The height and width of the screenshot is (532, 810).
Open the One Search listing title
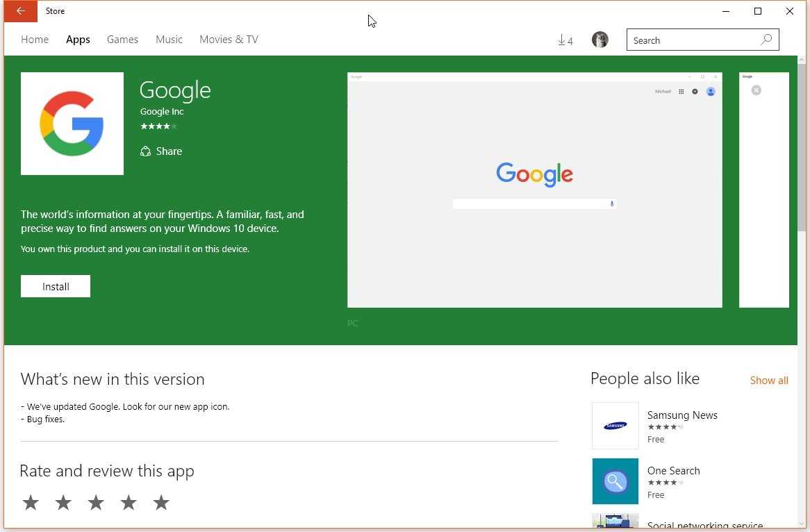click(x=674, y=471)
